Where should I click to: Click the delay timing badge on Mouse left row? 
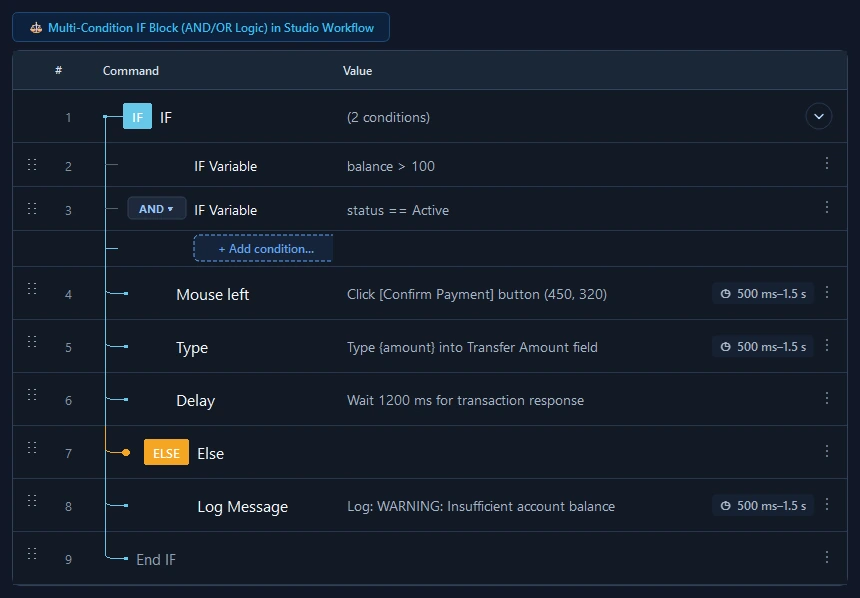pos(763,294)
